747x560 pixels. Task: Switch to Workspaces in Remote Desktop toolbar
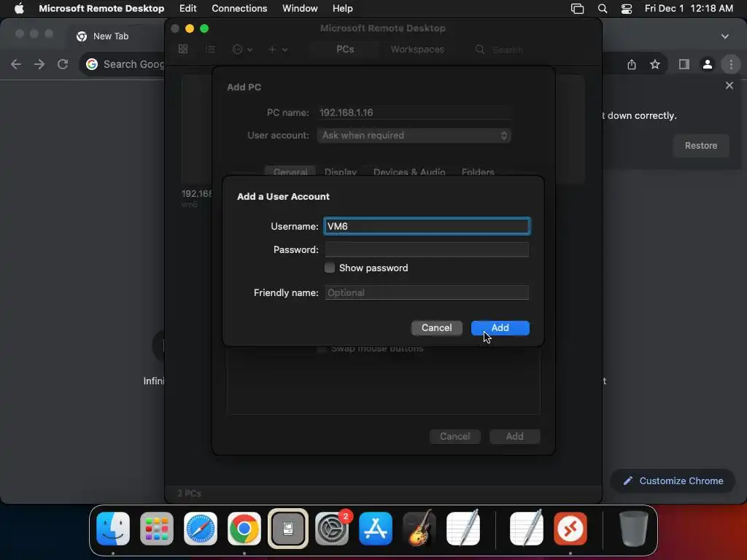(x=417, y=49)
